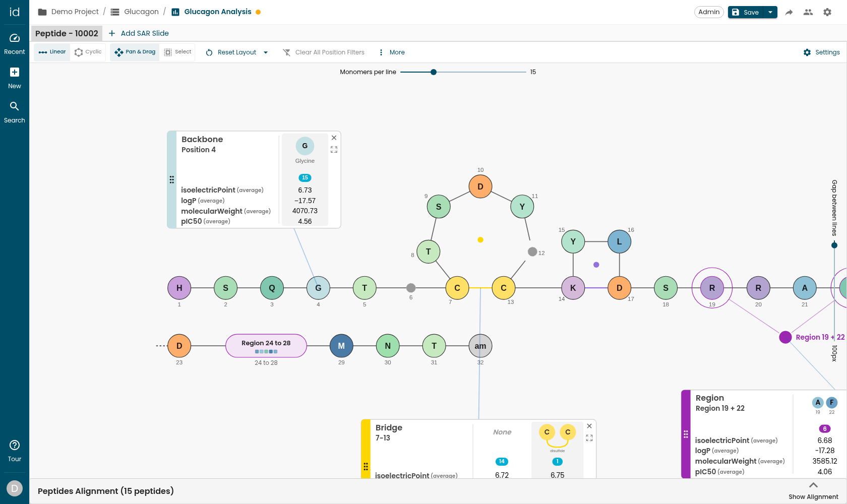Screen dimensions: 847x504
Task: Expand the Backbone Position 4 card fullscreen
Action: [x=334, y=150]
